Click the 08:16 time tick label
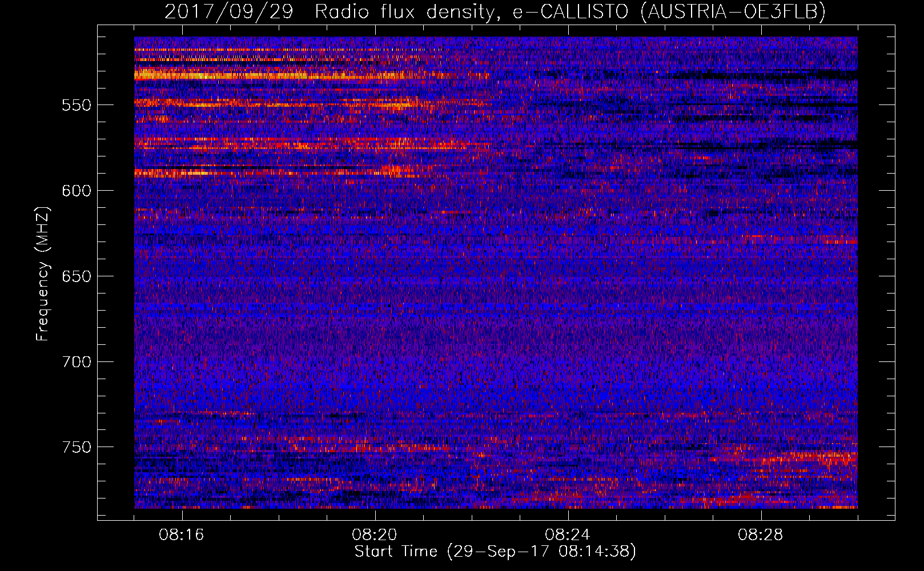This screenshot has width=924, height=571. (182, 535)
